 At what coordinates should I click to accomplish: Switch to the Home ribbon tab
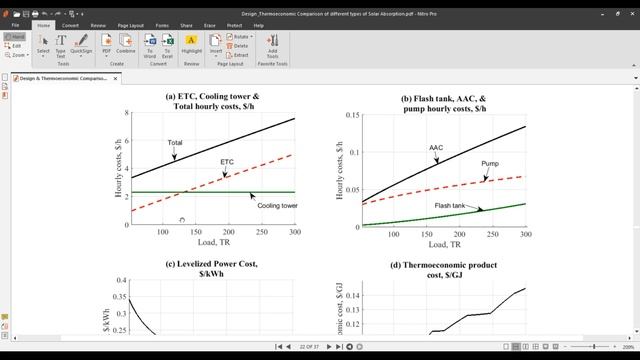click(x=44, y=25)
